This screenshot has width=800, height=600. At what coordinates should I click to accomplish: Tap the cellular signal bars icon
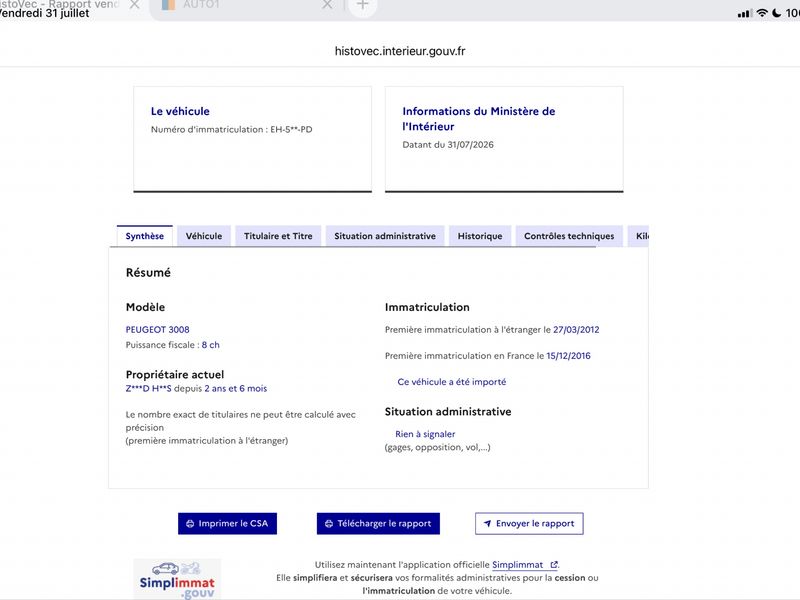tap(744, 14)
